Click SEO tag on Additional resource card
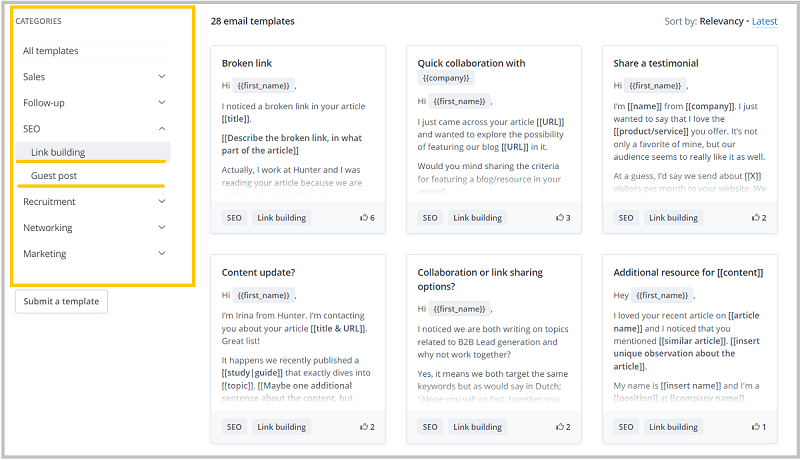This screenshot has height=460, width=800. [626, 427]
